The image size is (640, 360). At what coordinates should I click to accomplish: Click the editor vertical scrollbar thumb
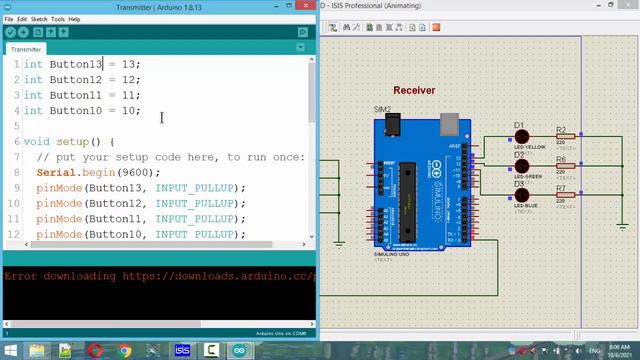[x=311, y=93]
